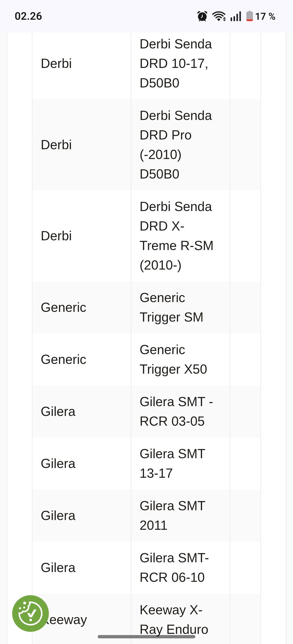Tap the battery status icon
This screenshot has height=644, width=293.
pos(249,16)
